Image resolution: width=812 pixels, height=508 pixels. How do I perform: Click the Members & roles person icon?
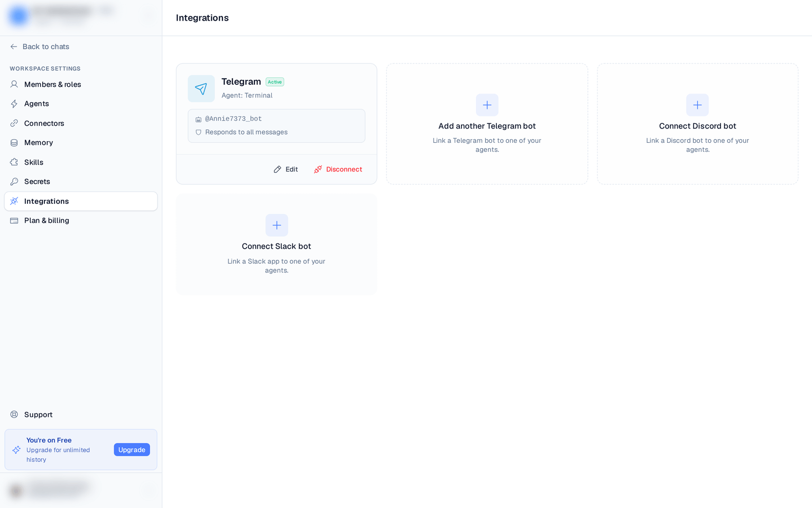[14, 84]
